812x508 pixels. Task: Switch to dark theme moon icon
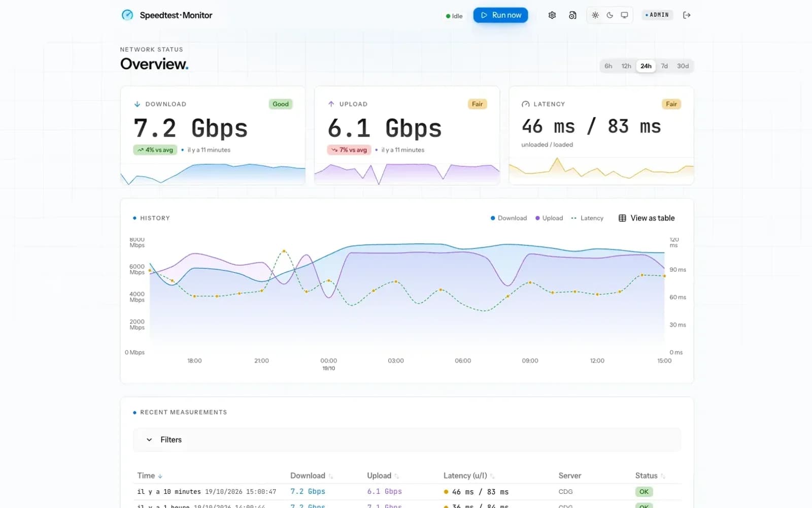[x=610, y=15]
